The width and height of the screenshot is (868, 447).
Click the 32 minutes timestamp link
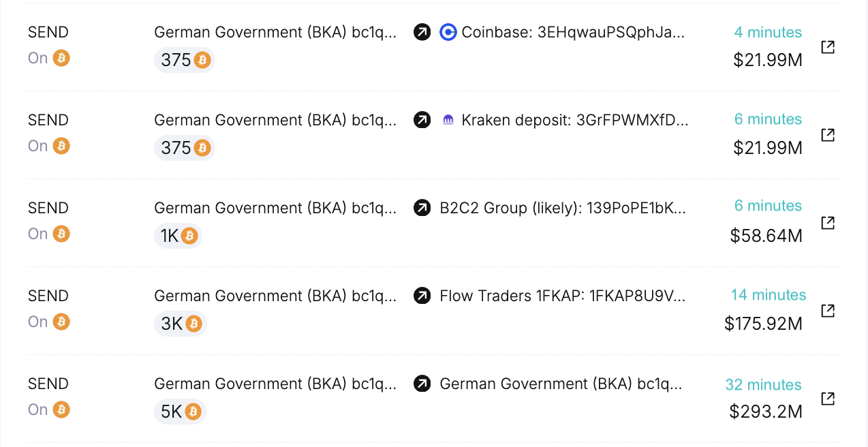pos(763,385)
